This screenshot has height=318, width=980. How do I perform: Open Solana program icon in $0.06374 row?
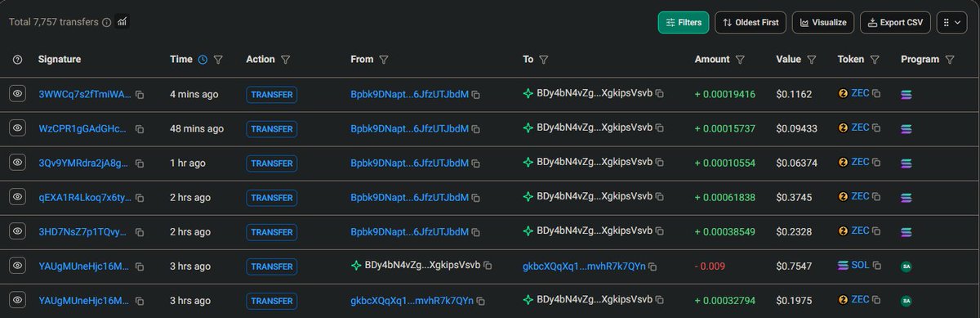tap(906, 164)
